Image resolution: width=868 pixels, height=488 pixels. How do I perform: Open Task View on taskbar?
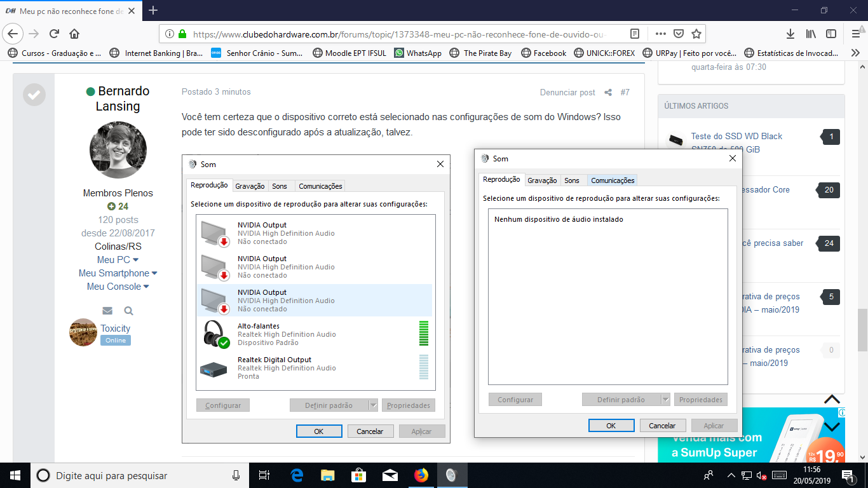[265, 475]
